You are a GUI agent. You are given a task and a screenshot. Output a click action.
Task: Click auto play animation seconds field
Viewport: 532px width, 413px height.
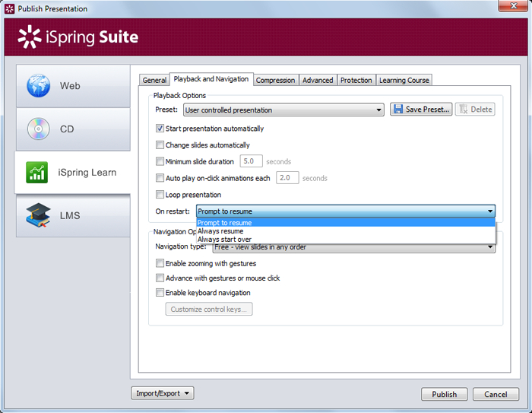[x=287, y=178]
